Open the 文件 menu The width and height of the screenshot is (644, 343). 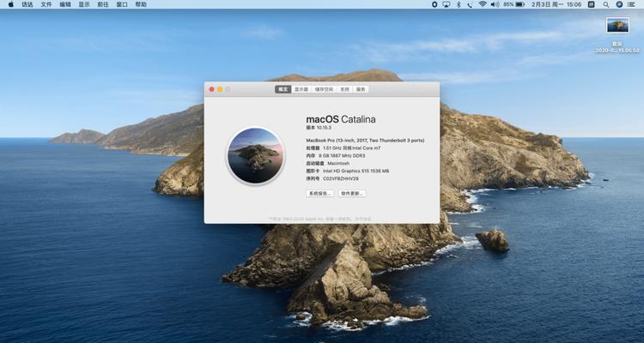(x=46, y=4)
